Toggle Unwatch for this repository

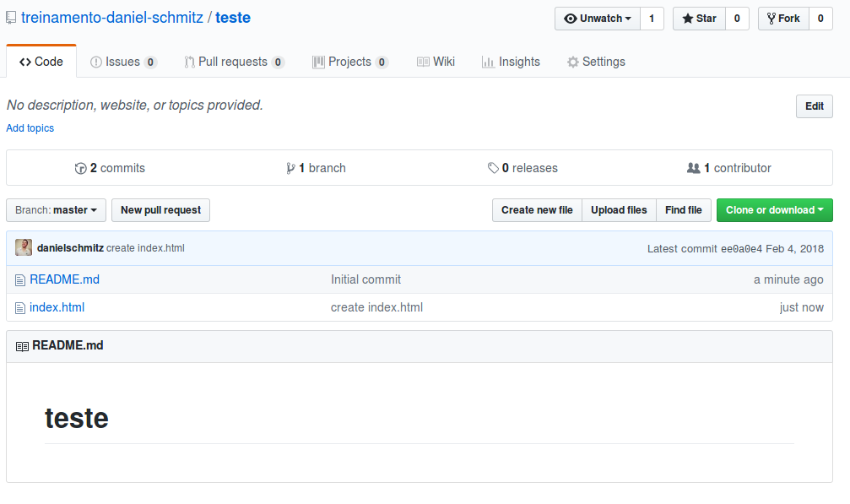598,19
